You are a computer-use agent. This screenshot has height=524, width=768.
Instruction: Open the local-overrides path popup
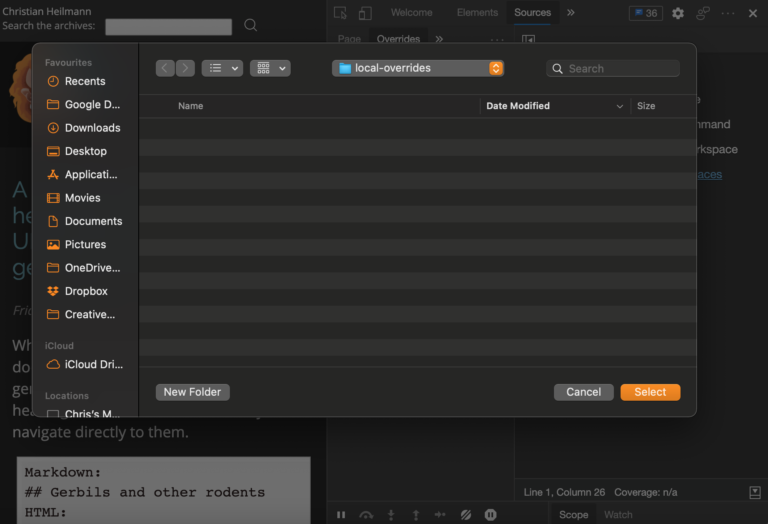[x=418, y=68]
